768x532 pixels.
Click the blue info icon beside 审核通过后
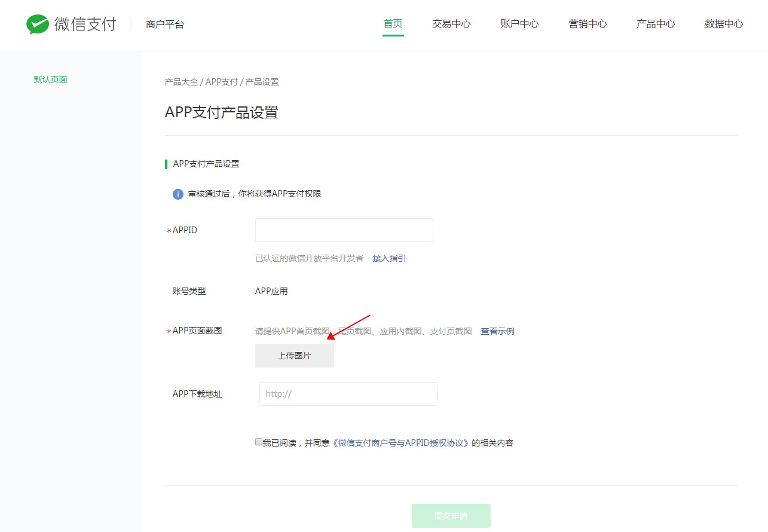click(x=178, y=194)
